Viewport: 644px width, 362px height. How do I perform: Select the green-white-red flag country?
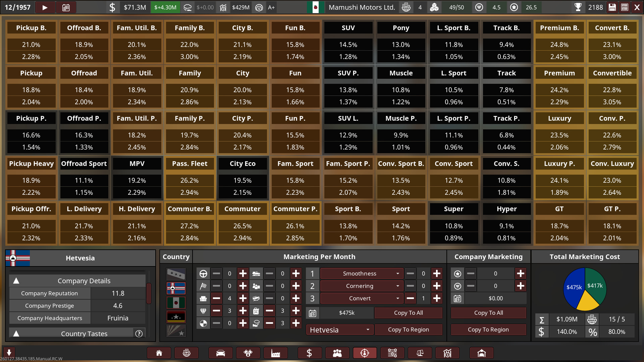[176, 302]
